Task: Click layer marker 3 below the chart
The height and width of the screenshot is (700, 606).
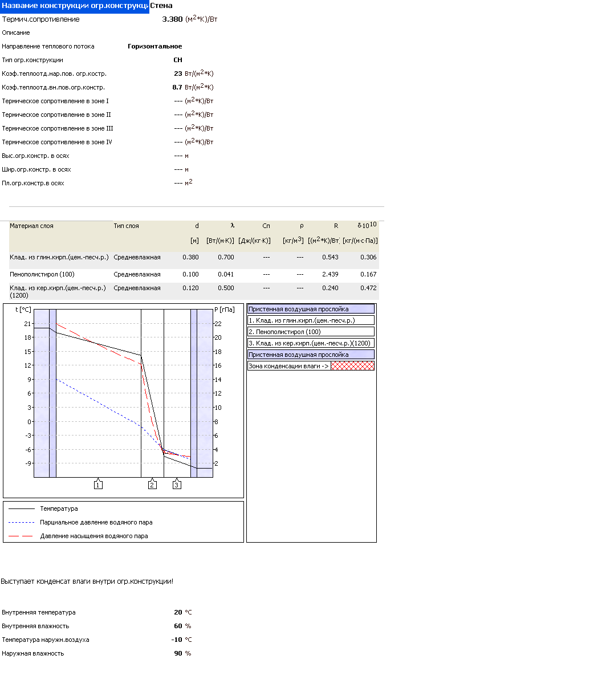Action: click(x=177, y=485)
